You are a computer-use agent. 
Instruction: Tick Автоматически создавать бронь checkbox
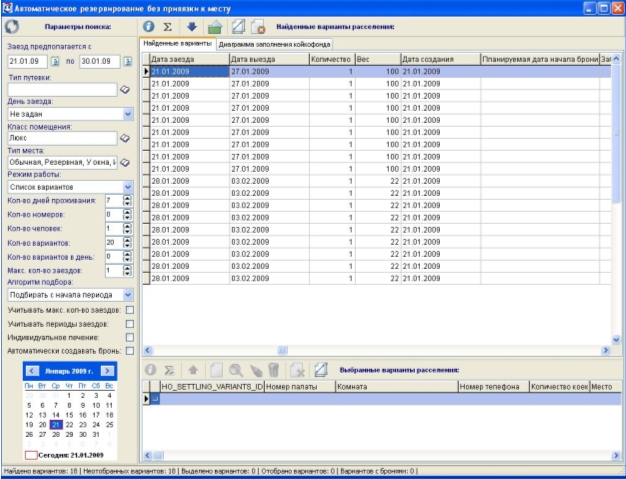click(x=130, y=351)
